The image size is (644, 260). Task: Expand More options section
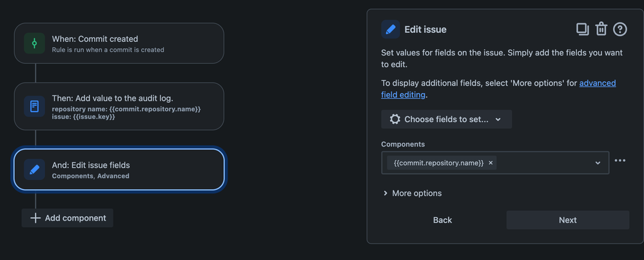[413, 193]
